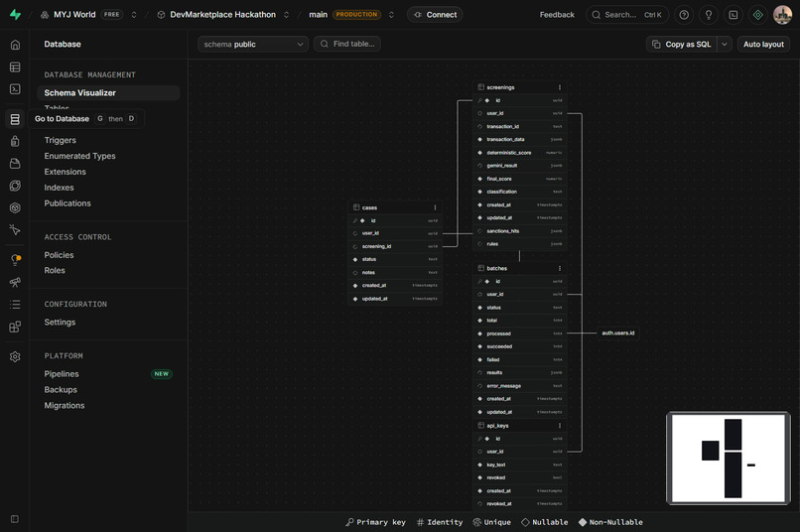Open the advisor lightbulb icon in header
The image size is (800, 532).
click(708, 15)
